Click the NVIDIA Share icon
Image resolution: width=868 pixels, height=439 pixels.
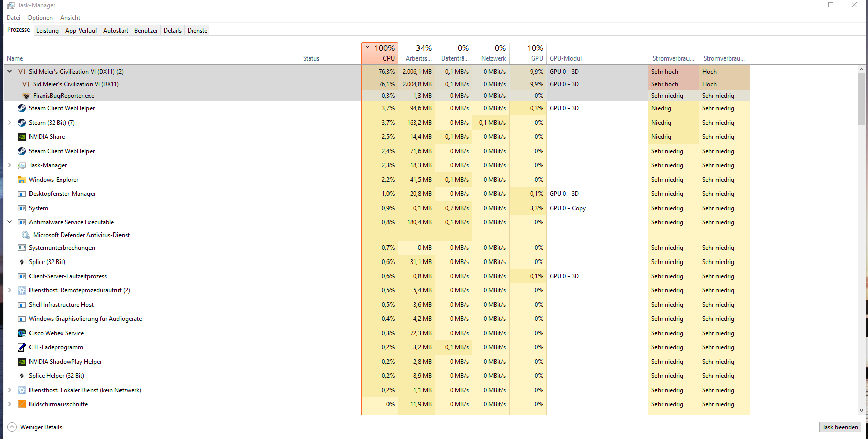point(22,137)
